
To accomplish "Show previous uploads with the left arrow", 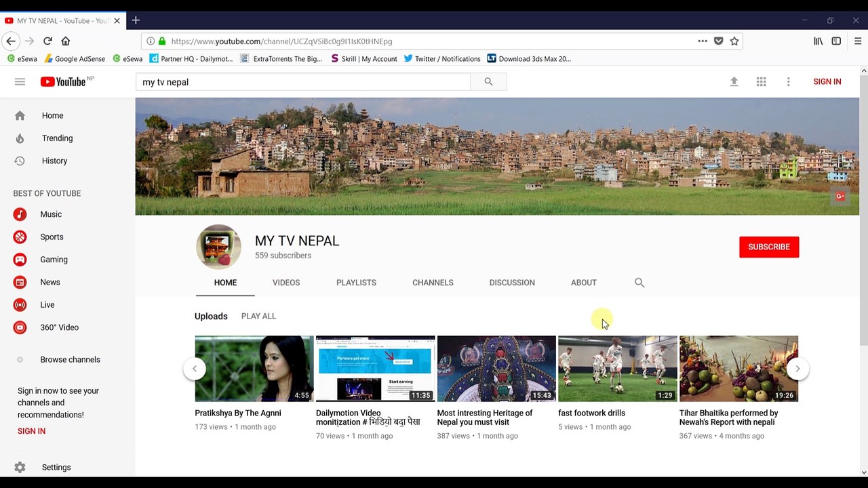I will click(195, 369).
